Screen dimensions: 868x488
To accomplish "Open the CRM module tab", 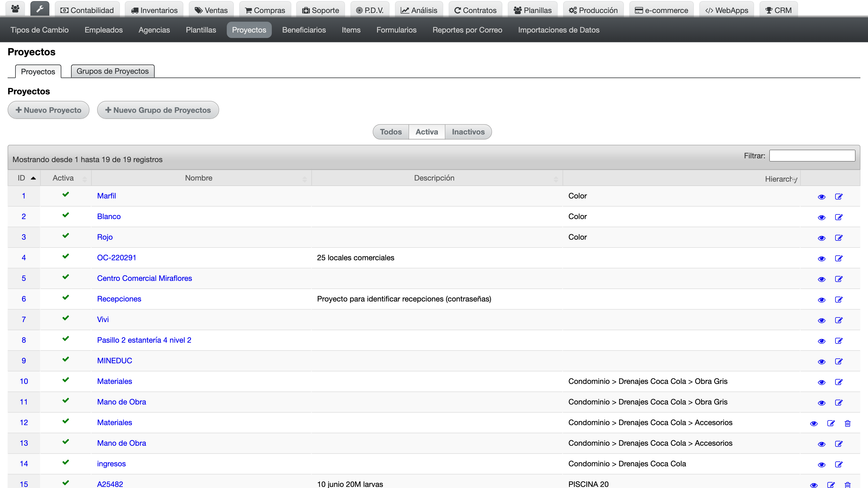I will pyautogui.click(x=779, y=10).
